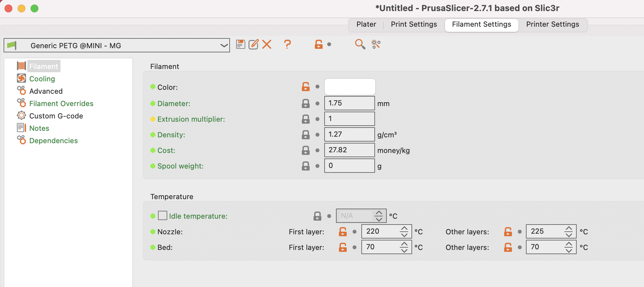Click the lock icon beside Diameter

tap(306, 103)
